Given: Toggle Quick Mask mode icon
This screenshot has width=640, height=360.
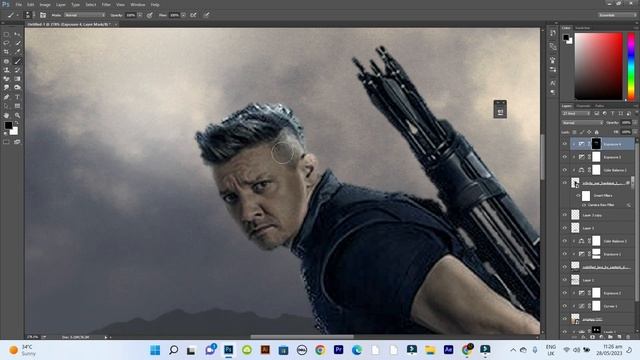Looking at the screenshot, I should pyautogui.click(x=7, y=142).
